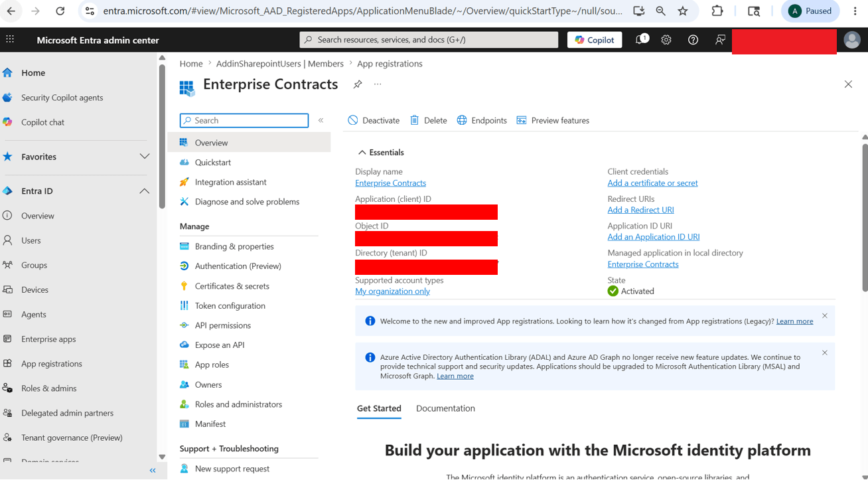Click the Delete toolbar button
The height and width of the screenshot is (480, 868).
pyautogui.click(x=429, y=120)
